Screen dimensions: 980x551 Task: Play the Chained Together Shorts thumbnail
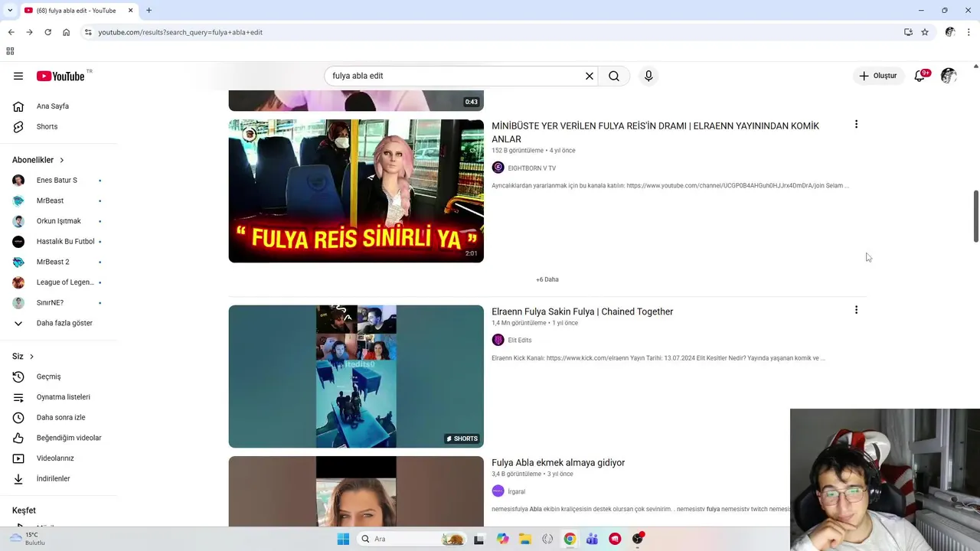coord(356,377)
